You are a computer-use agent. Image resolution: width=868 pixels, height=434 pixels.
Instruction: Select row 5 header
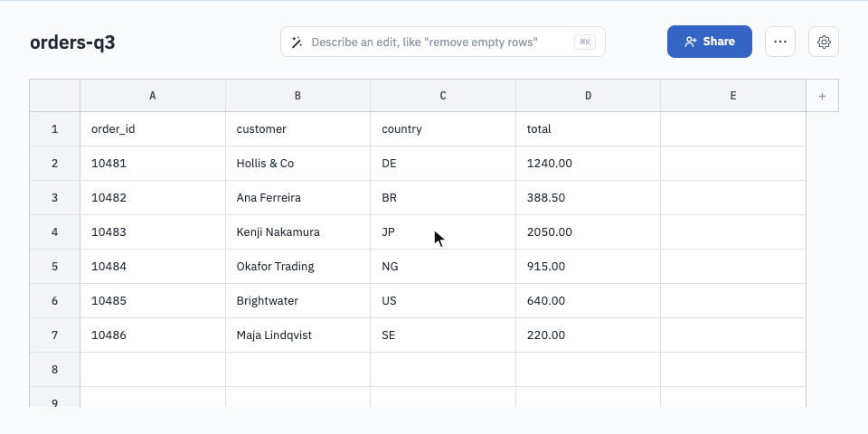[55, 266]
